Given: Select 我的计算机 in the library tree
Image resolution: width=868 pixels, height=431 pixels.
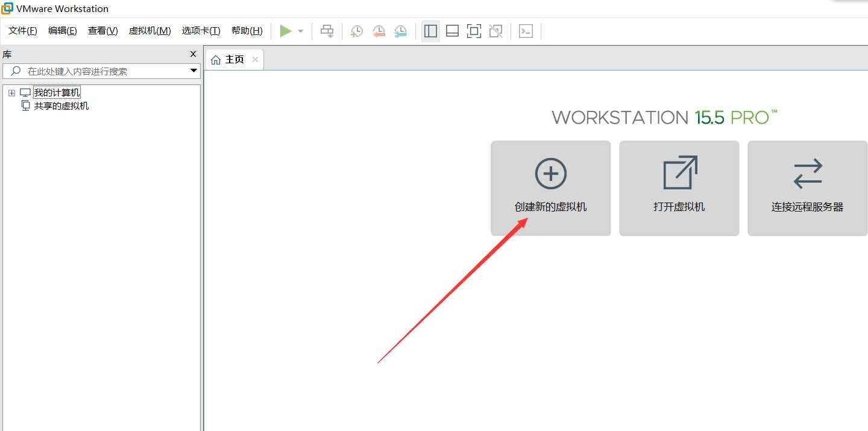Looking at the screenshot, I should [x=57, y=93].
